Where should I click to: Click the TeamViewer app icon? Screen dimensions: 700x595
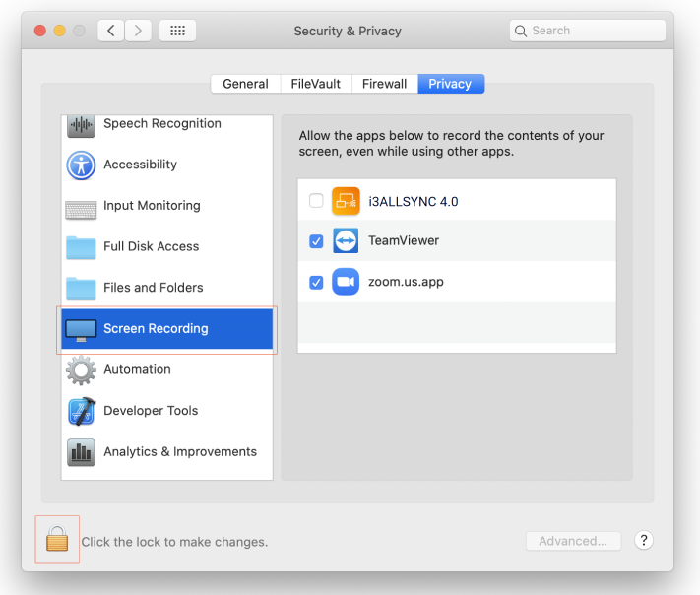click(x=346, y=241)
